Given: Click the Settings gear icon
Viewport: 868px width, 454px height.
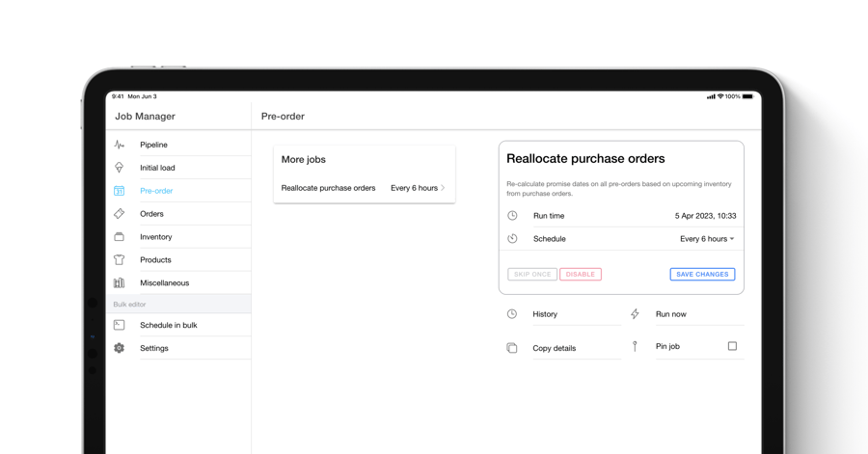Looking at the screenshot, I should pos(120,348).
